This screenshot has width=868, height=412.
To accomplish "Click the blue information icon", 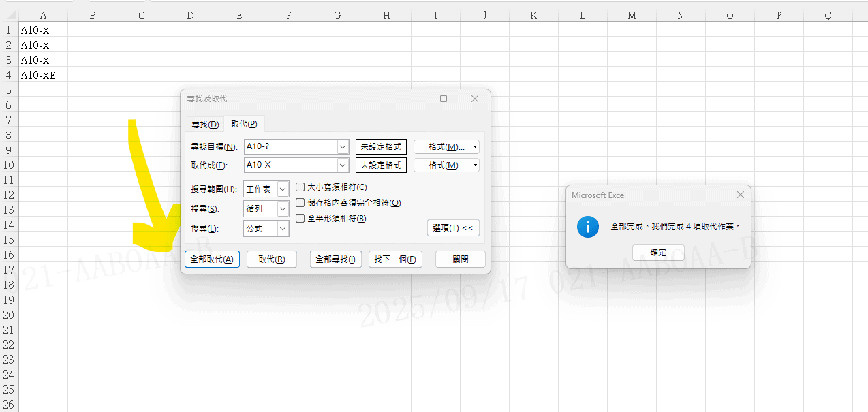I will click(587, 227).
